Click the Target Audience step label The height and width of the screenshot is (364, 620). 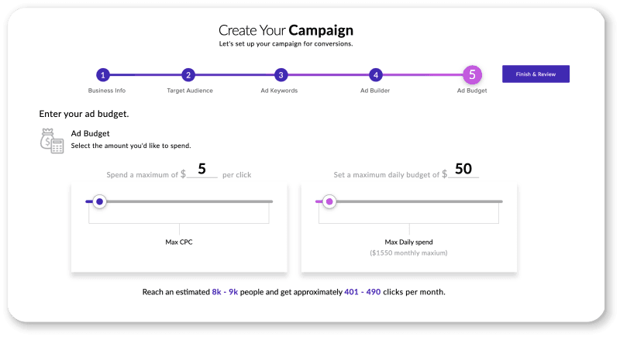(x=190, y=91)
